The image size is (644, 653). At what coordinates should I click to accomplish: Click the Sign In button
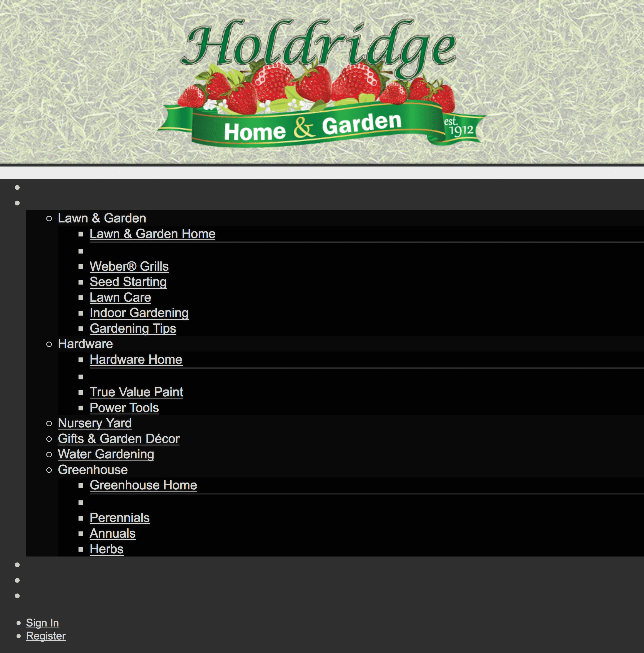click(x=42, y=622)
